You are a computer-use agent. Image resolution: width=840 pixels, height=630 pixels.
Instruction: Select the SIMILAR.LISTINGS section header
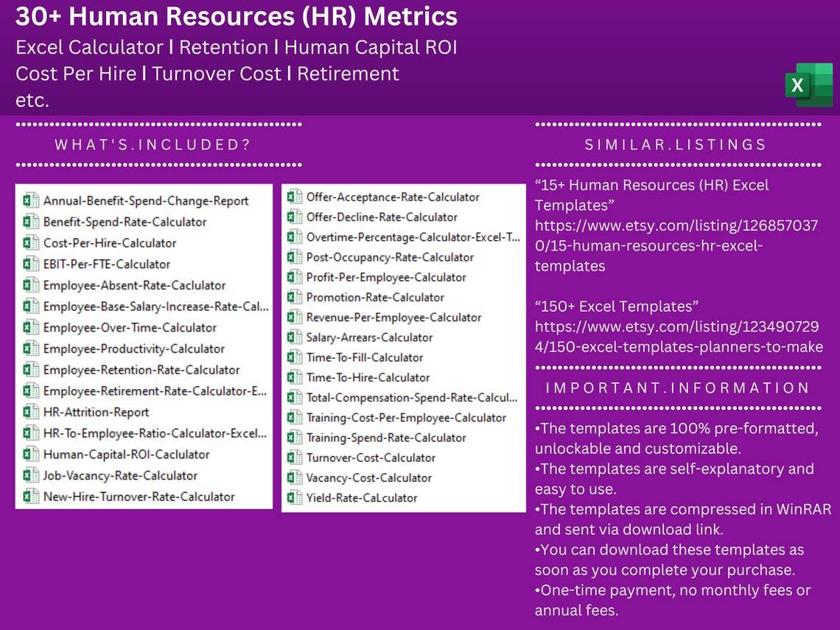(x=674, y=144)
